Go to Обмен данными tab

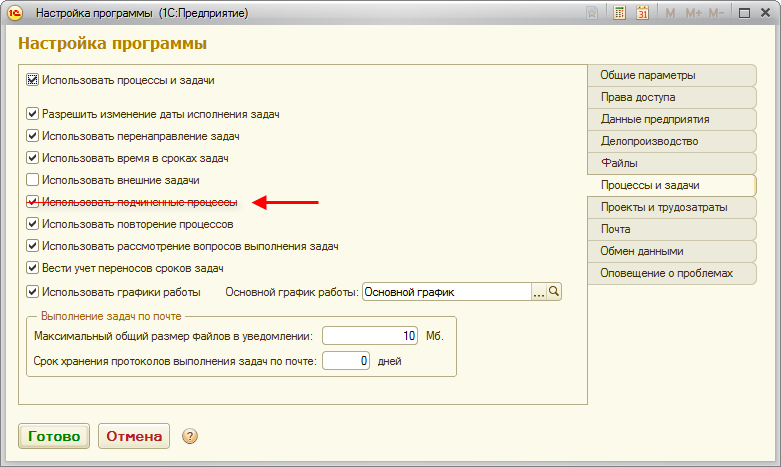(672, 251)
